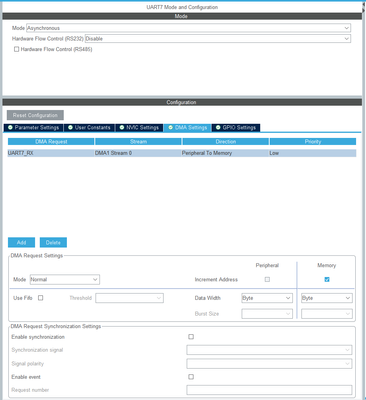Image resolution: width=366 pixels, height=400 pixels.
Task: Switch to User Constants tab
Action: pos(89,128)
